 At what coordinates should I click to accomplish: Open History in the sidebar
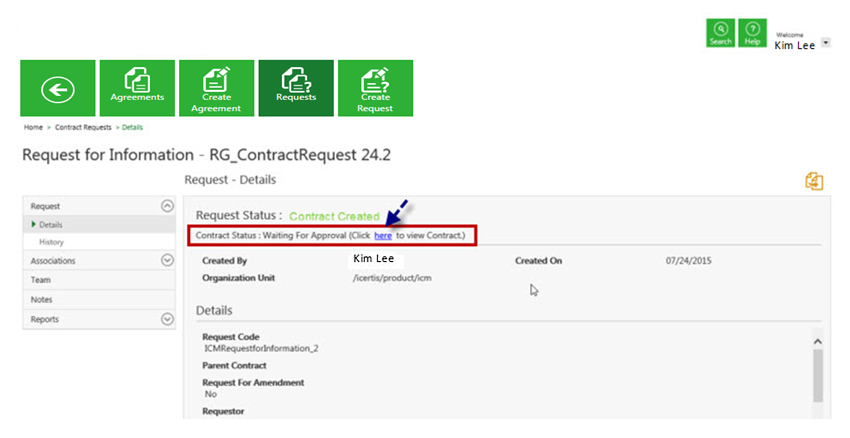[52, 242]
